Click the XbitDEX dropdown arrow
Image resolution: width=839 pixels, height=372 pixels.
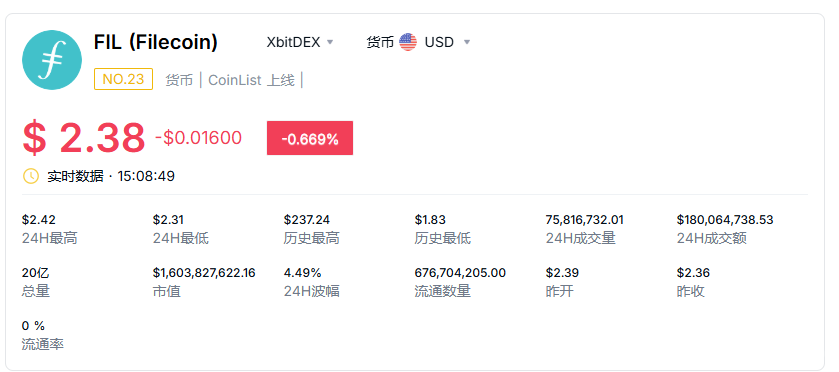(330, 42)
